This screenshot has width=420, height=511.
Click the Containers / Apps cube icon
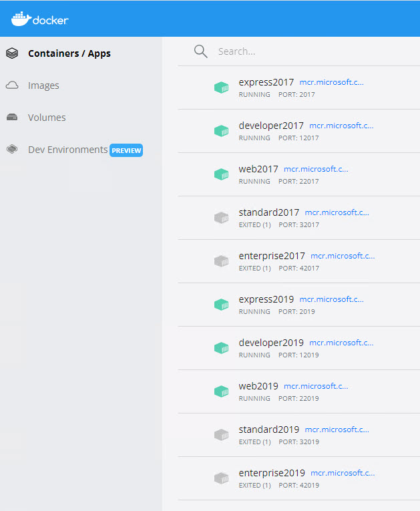(x=12, y=53)
